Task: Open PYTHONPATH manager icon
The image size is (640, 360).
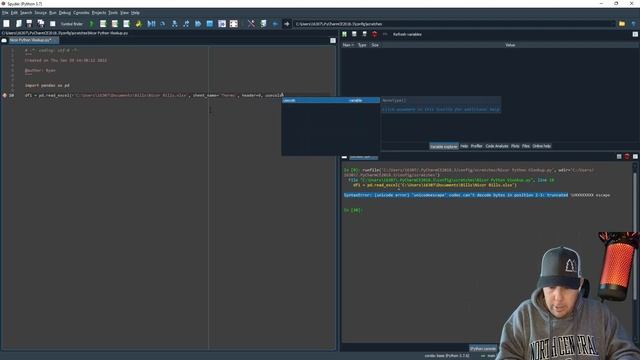Action: [263, 24]
